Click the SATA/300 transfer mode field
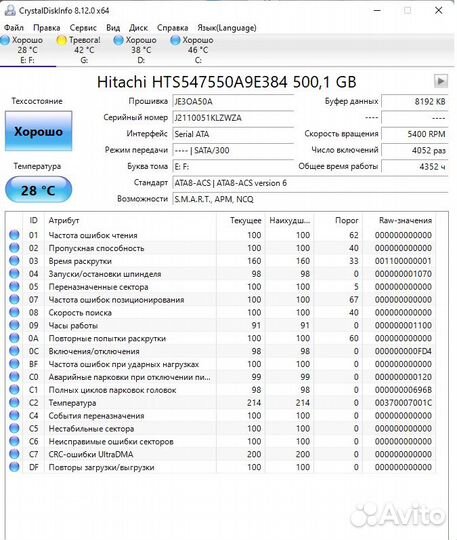457x540 pixels. click(x=232, y=150)
